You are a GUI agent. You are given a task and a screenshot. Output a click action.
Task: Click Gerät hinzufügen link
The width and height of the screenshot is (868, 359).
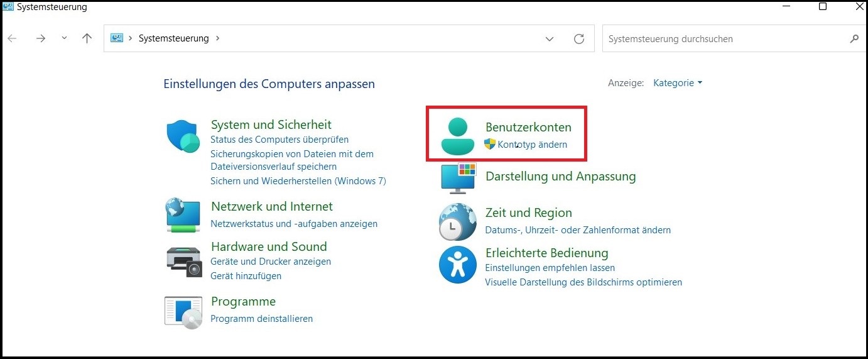[x=246, y=276]
